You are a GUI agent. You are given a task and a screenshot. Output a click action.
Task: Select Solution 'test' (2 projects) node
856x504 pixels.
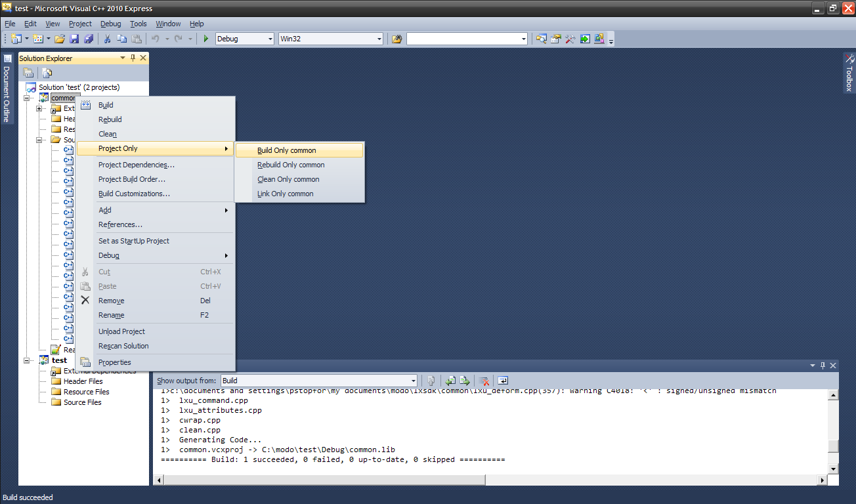click(x=79, y=87)
